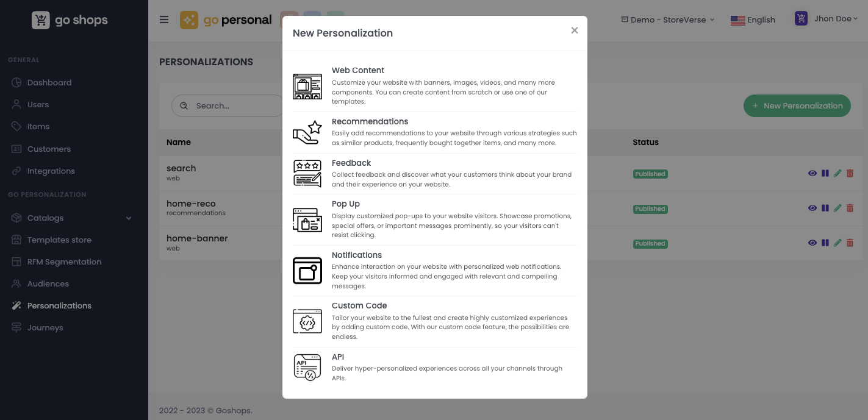Pick the API personalization icon

(307, 367)
